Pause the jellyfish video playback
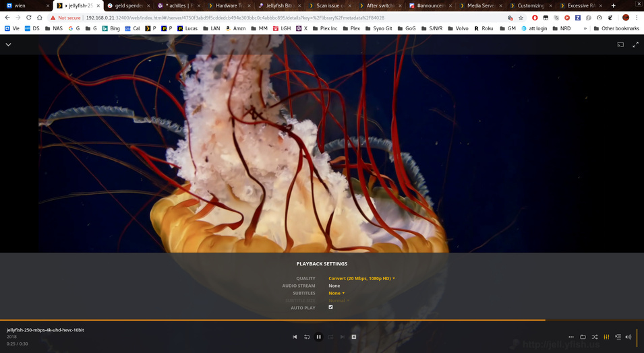 pos(318,337)
